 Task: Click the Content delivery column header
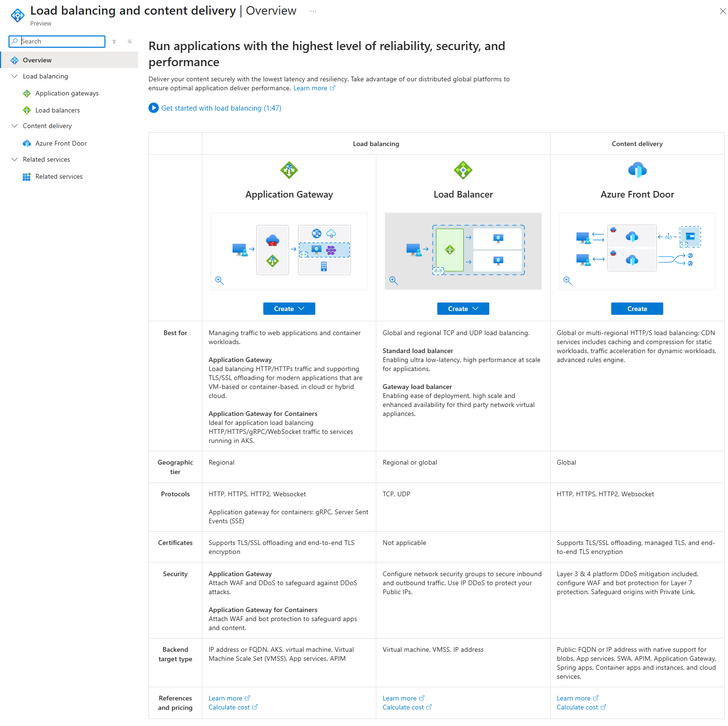(637, 144)
